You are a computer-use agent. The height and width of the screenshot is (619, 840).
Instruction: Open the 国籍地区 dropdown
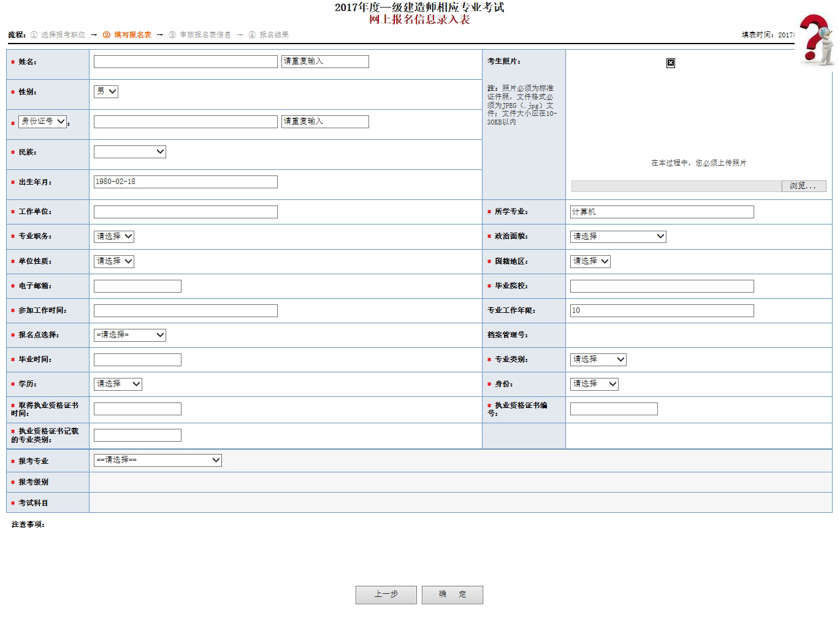589,261
